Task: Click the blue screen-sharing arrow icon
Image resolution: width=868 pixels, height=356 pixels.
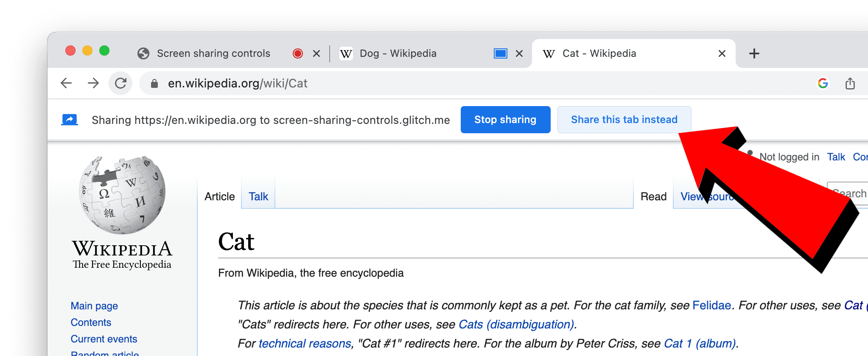Action: pyautogui.click(x=70, y=119)
